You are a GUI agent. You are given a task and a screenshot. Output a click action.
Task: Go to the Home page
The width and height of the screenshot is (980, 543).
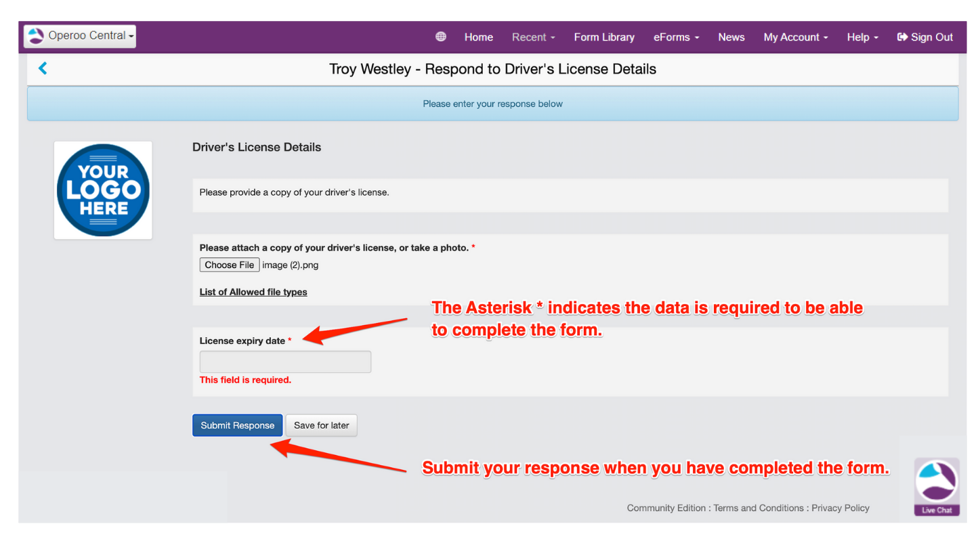(x=478, y=37)
